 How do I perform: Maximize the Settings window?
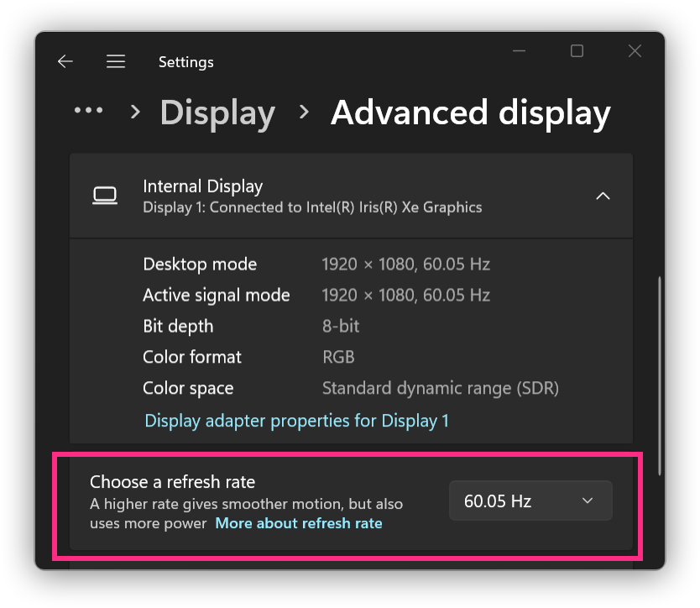[577, 51]
